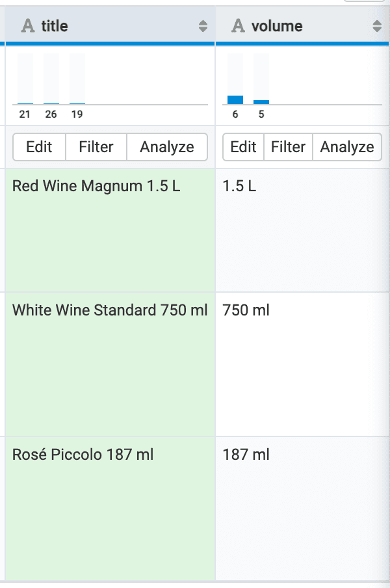Image resolution: width=390 pixels, height=588 pixels.
Task: Select the 187 ml volume cell
Action: point(302,507)
